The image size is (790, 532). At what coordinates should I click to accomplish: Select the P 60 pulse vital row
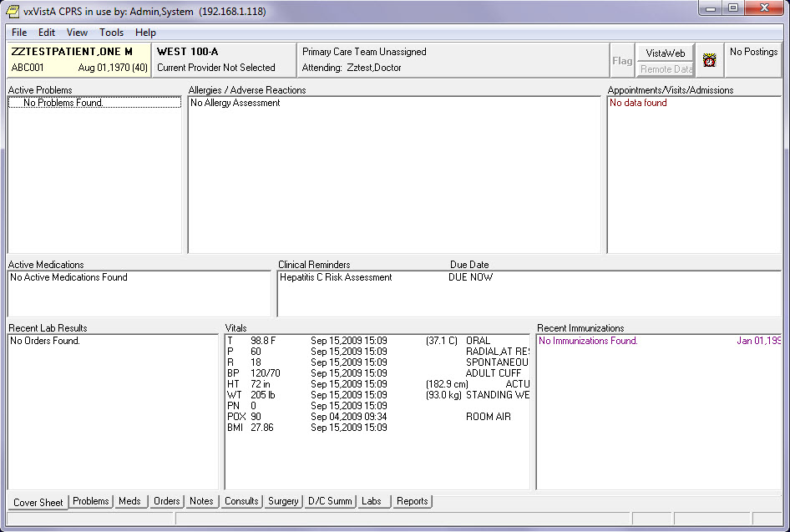click(377, 352)
